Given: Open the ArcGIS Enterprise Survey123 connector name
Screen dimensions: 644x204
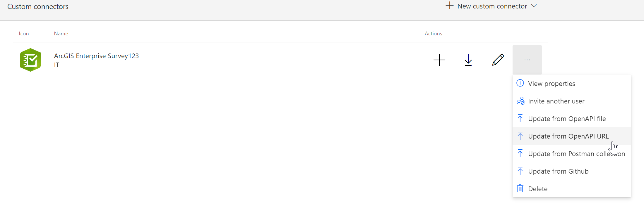Looking at the screenshot, I should coord(96,56).
